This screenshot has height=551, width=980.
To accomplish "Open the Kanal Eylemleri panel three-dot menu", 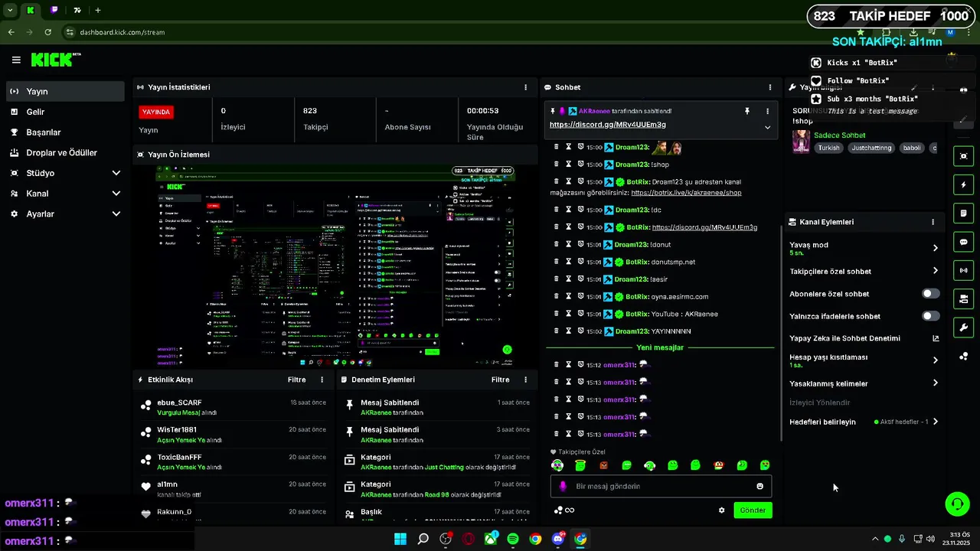I will click(x=933, y=222).
